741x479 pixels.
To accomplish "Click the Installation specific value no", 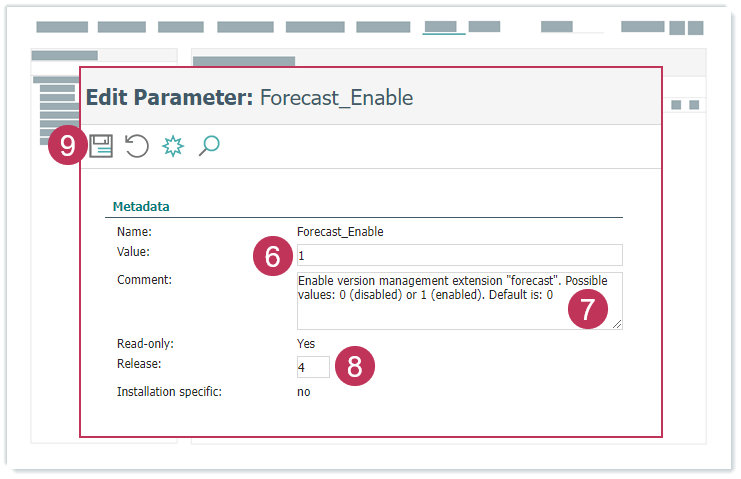I will coord(304,392).
